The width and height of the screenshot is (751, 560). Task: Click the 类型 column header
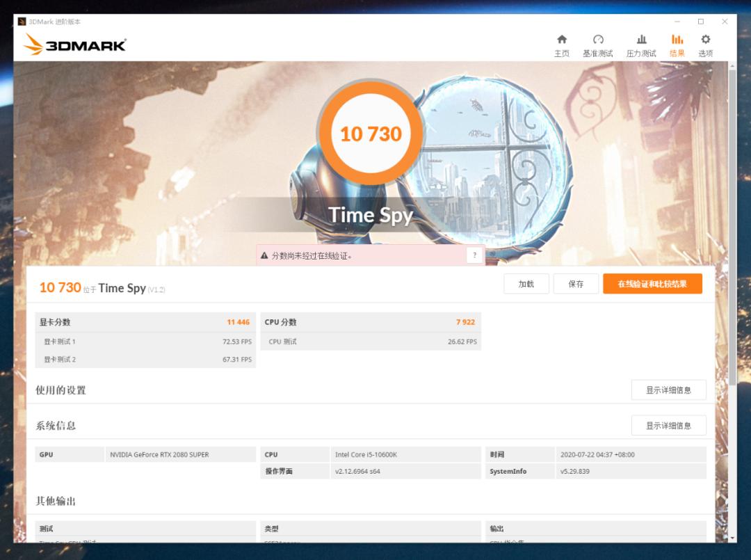click(x=272, y=529)
